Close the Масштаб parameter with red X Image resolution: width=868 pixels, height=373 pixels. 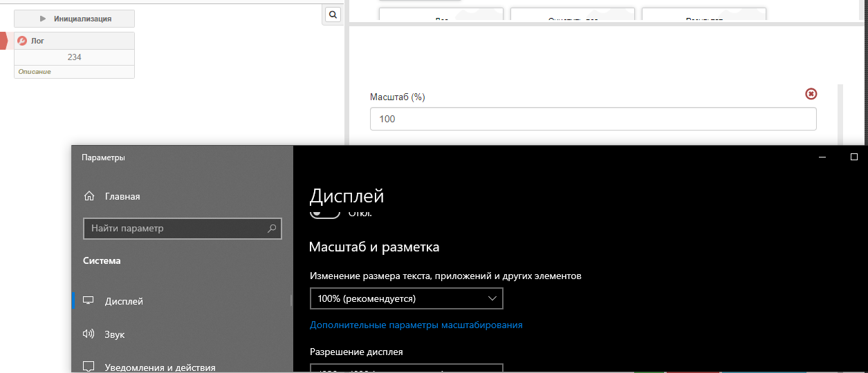[811, 94]
